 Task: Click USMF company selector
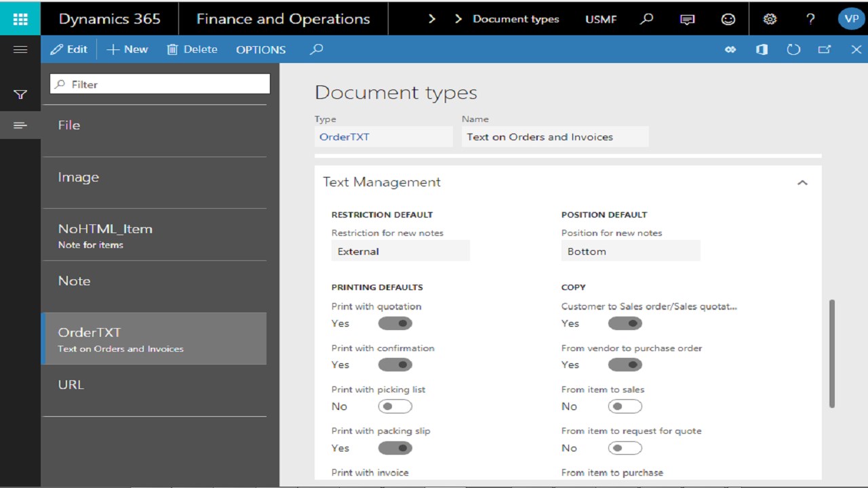[601, 19]
